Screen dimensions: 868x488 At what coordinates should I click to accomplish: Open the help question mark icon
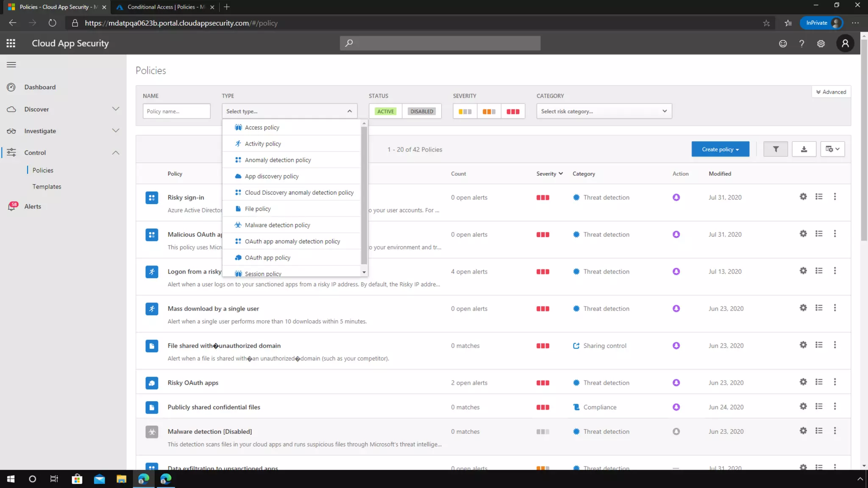click(x=801, y=43)
